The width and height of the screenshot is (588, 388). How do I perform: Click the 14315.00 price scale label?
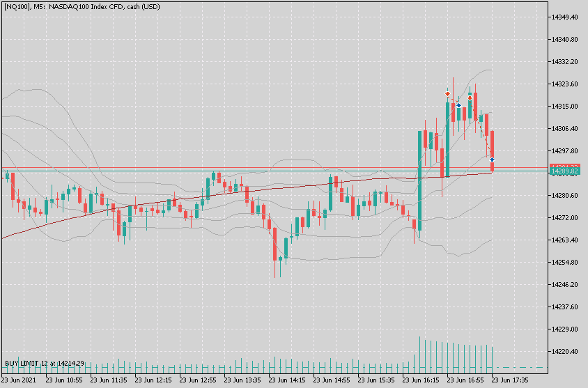point(565,106)
